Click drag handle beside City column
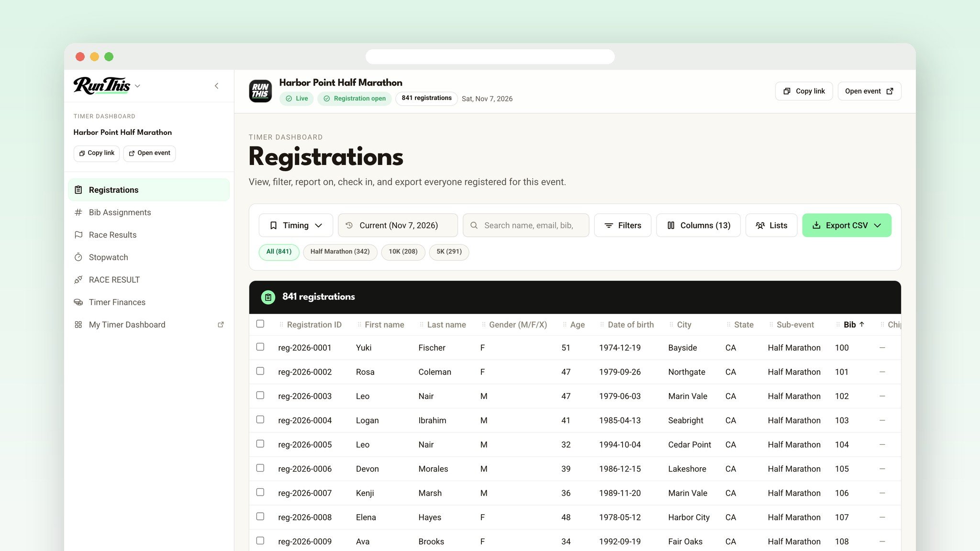The image size is (980, 551). (671, 325)
